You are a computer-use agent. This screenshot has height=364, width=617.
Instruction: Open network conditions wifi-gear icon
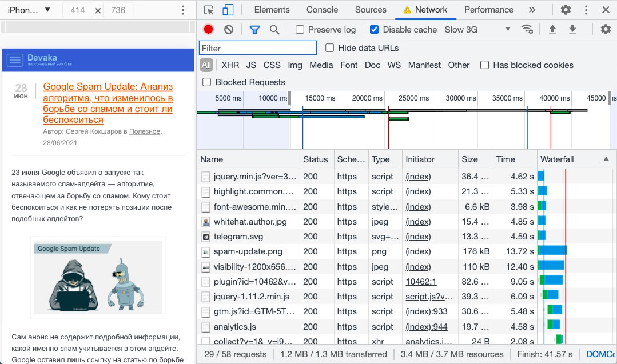(527, 29)
